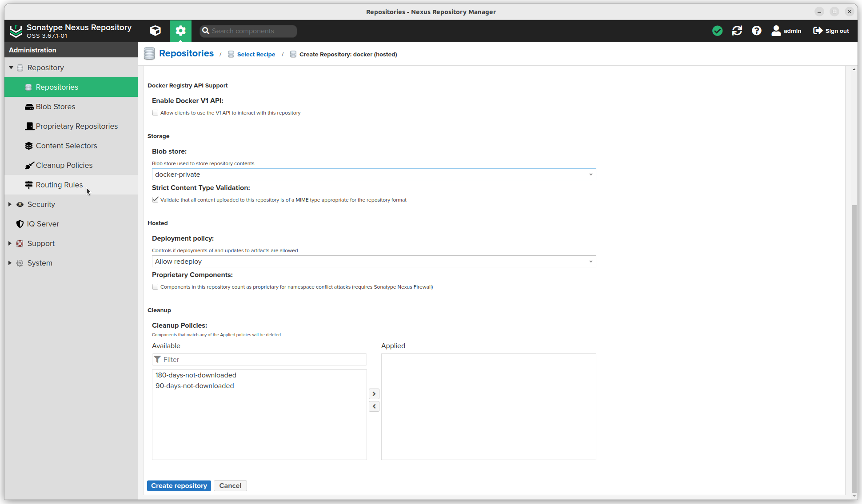Click the Select Recipe breadcrumb icon
Viewport: 862px width, 504px height.
pos(231,54)
